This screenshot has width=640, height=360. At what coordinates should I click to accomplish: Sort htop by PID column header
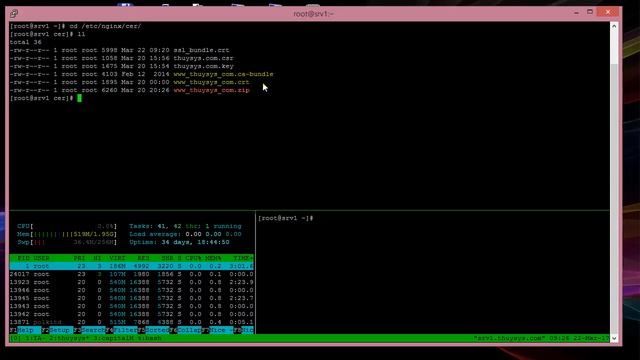(x=23, y=258)
